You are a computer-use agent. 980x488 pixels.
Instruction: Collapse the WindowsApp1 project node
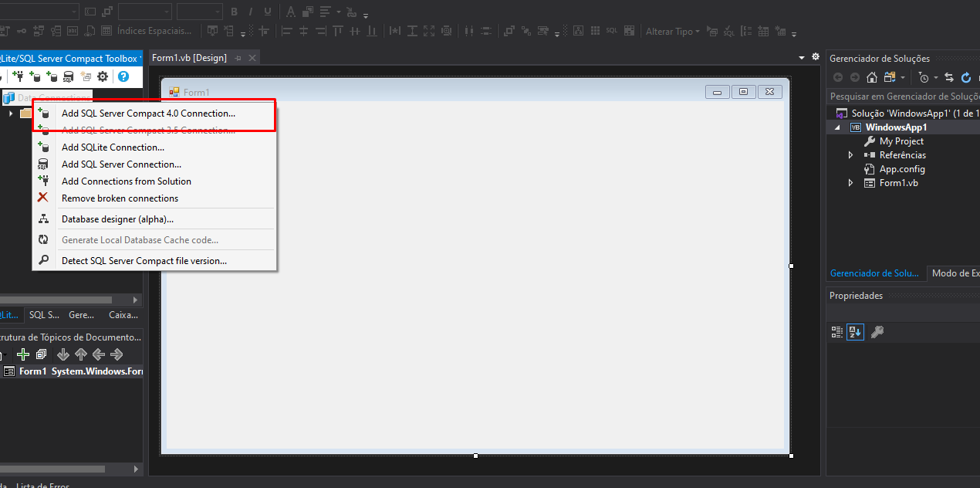(837, 127)
